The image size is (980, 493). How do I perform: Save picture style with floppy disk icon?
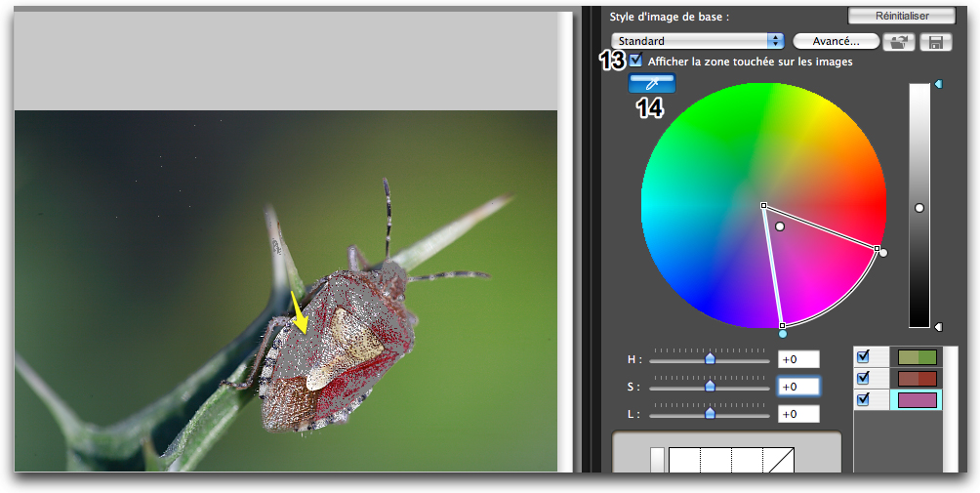(936, 42)
